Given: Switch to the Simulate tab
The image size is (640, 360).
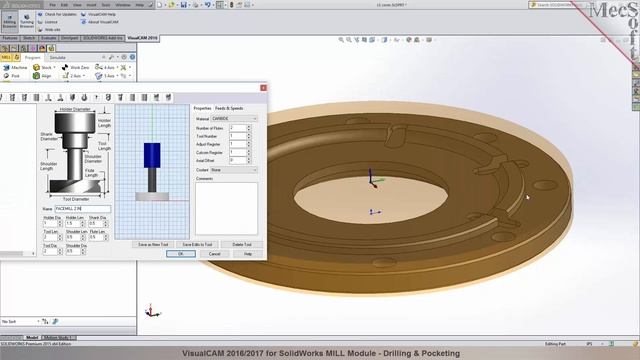Looking at the screenshot, I should pos(58,58).
